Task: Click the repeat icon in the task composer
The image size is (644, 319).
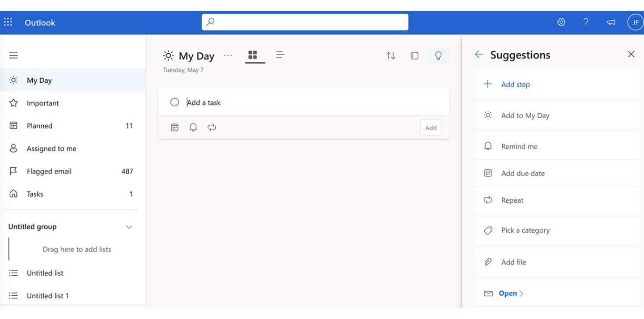Action: pyautogui.click(x=212, y=127)
